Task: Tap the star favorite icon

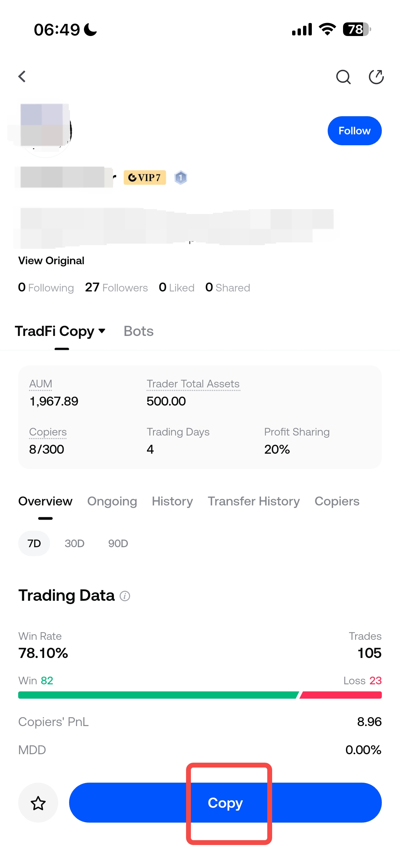Action: coord(38,803)
